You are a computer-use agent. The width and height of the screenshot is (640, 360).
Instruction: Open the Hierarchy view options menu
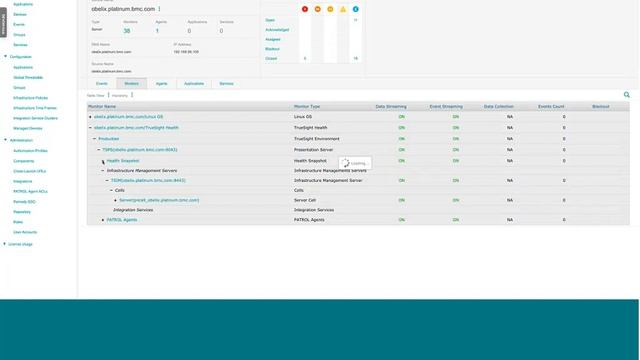[x=132, y=95]
